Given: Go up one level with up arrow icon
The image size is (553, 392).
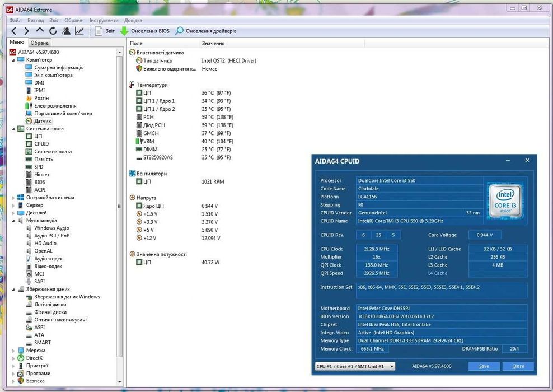Looking at the screenshot, I should (40, 31).
